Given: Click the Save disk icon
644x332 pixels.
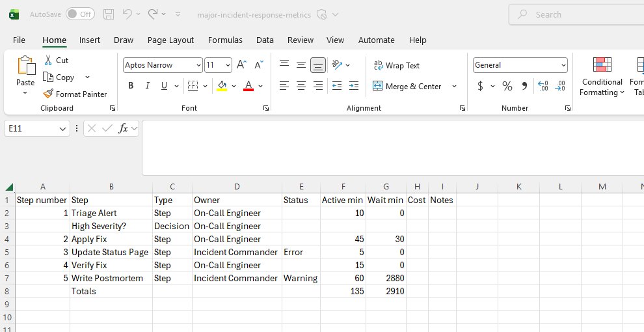Looking at the screenshot, I should (x=109, y=14).
